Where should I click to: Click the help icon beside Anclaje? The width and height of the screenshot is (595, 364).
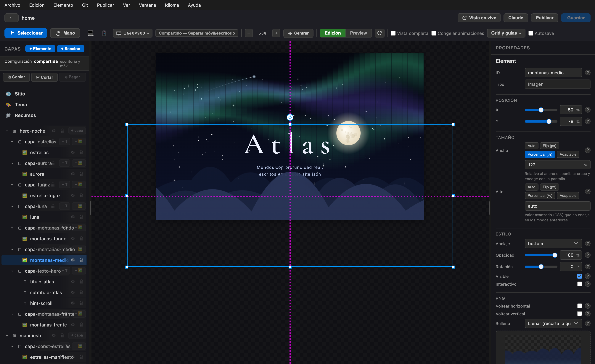(588, 243)
